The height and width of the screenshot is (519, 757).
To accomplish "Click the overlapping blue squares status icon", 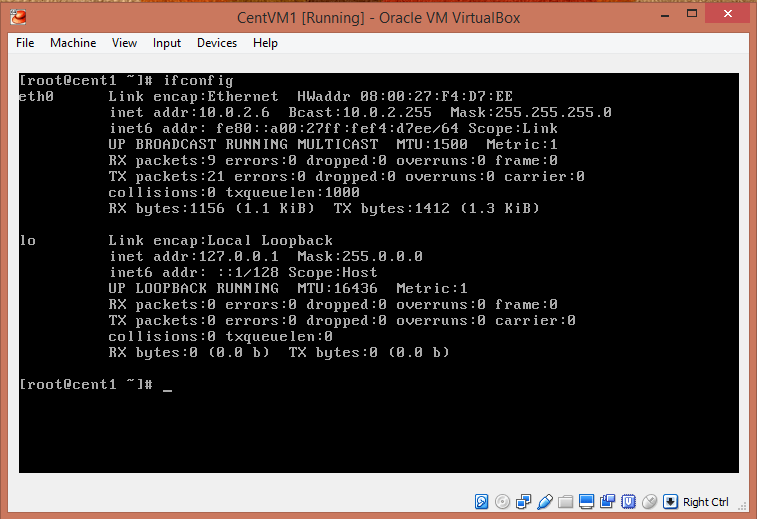I will tap(608, 501).
